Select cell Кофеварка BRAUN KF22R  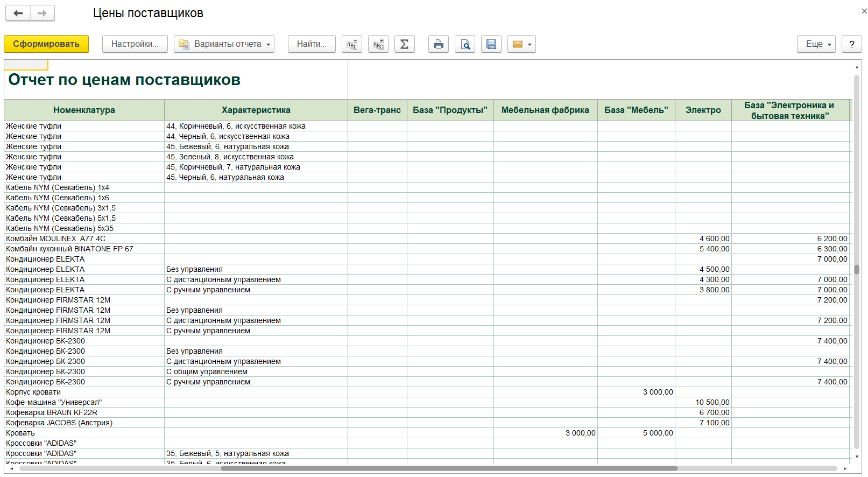pyautogui.click(x=84, y=413)
